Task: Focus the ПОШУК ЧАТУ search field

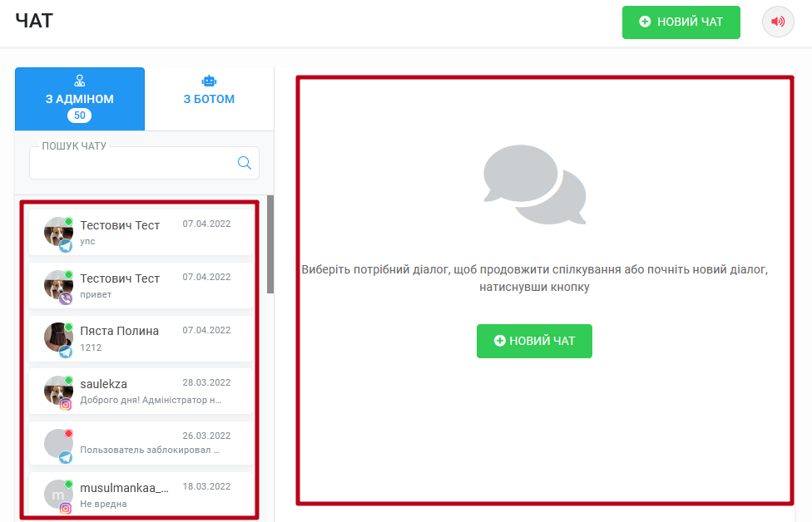Action: tap(144, 163)
